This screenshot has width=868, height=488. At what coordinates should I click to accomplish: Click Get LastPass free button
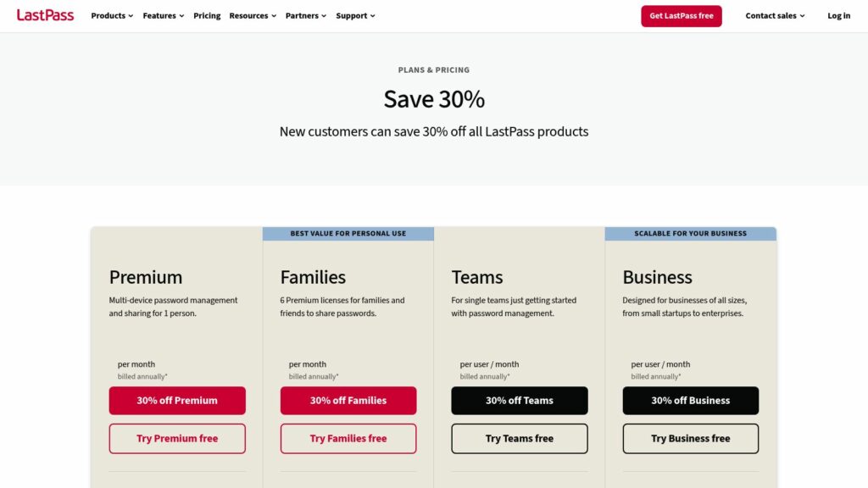pyautogui.click(x=681, y=16)
